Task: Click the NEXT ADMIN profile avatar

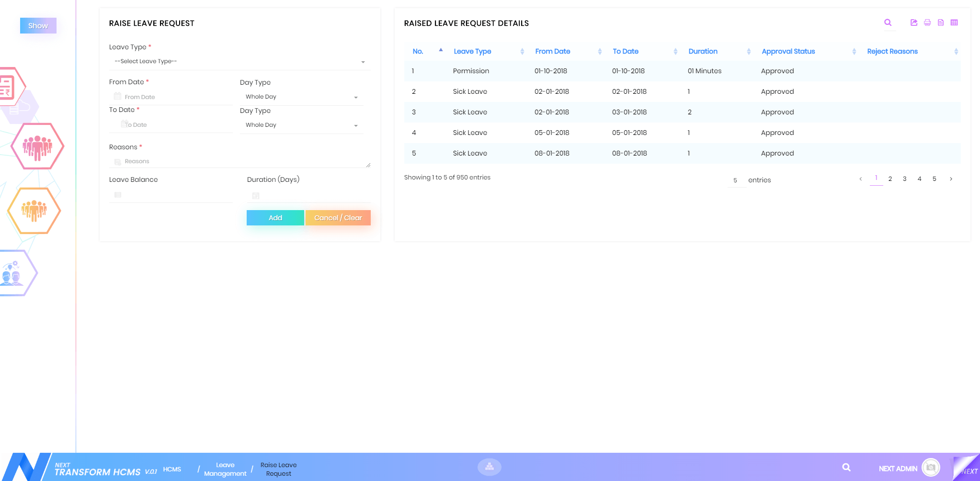Action: pyautogui.click(x=930, y=468)
